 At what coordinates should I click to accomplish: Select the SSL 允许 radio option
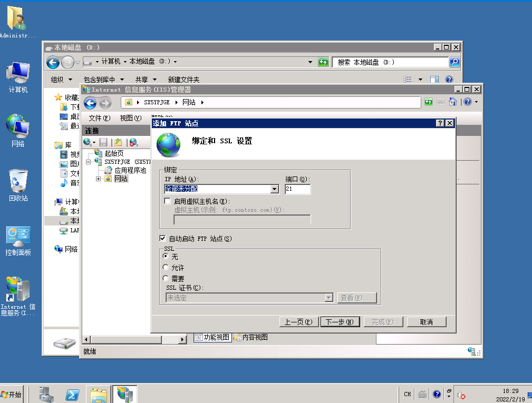[x=166, y=268]
